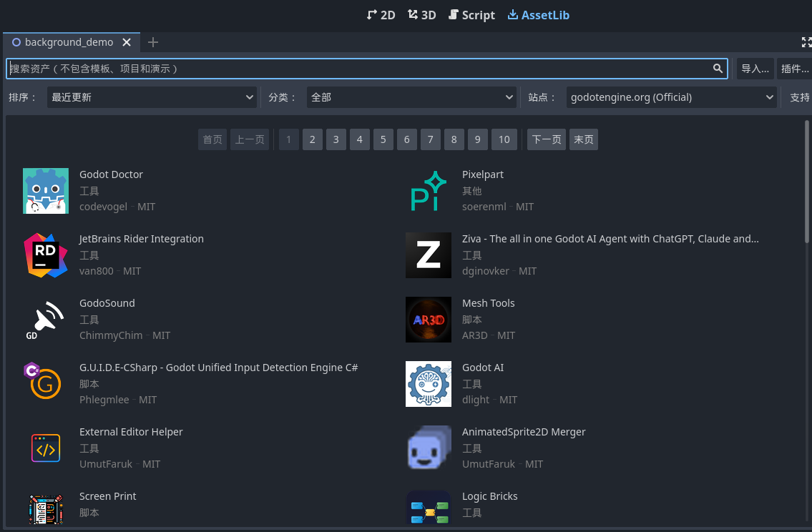Click the GodoSound asset icon
Image resolution: width=812 pixels, height=532 pixels.
pos(46,320)
